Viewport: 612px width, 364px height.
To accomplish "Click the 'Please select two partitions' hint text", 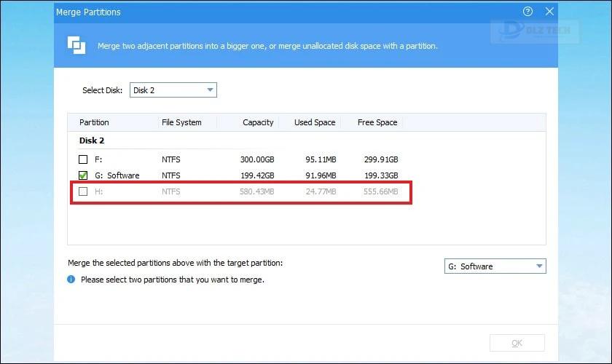I will pyautogui.click(x=173, y=280).
